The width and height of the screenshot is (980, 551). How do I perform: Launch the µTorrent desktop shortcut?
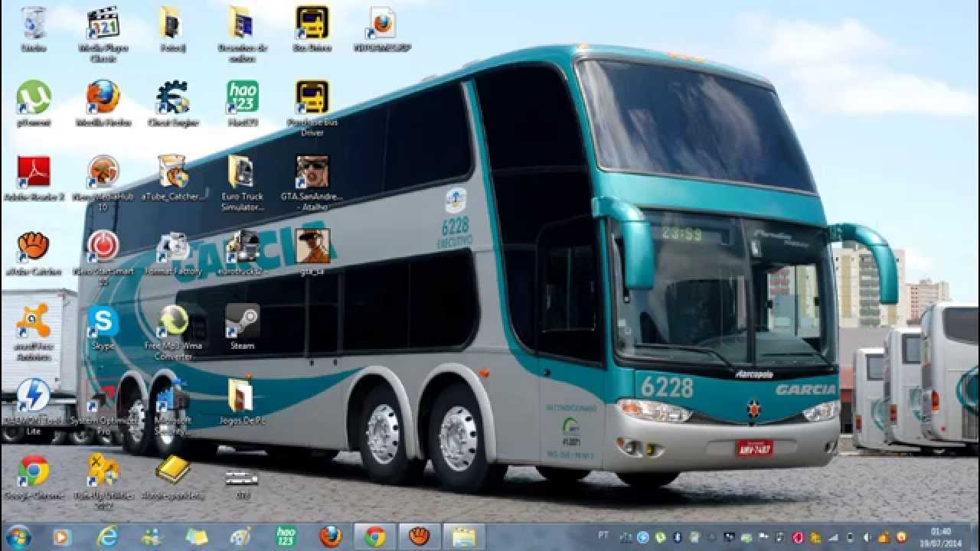(x=34, y=103)
